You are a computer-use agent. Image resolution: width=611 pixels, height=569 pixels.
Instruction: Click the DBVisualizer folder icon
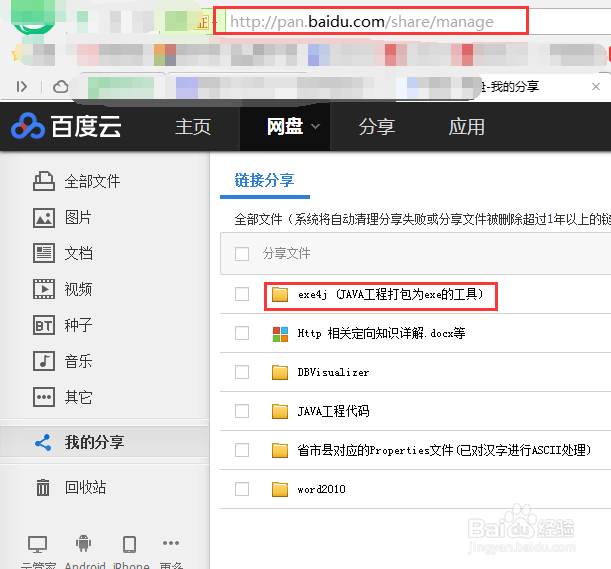point(280,372)
